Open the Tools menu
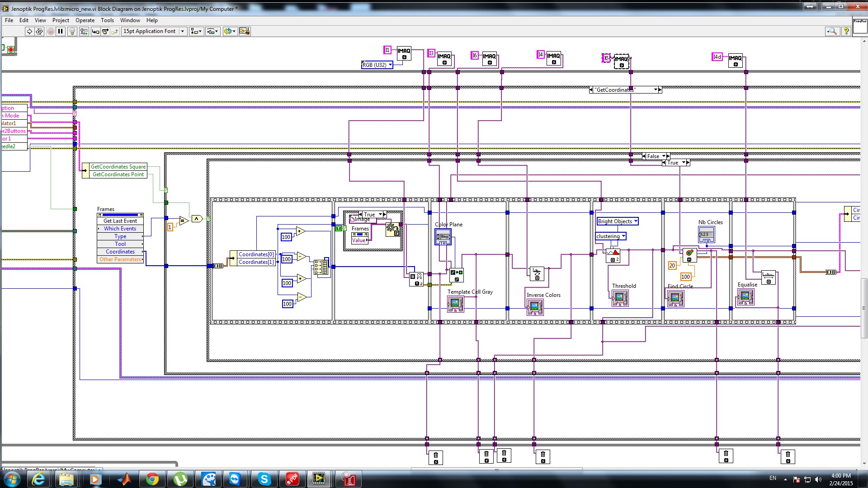 click(x=107, y=20)
